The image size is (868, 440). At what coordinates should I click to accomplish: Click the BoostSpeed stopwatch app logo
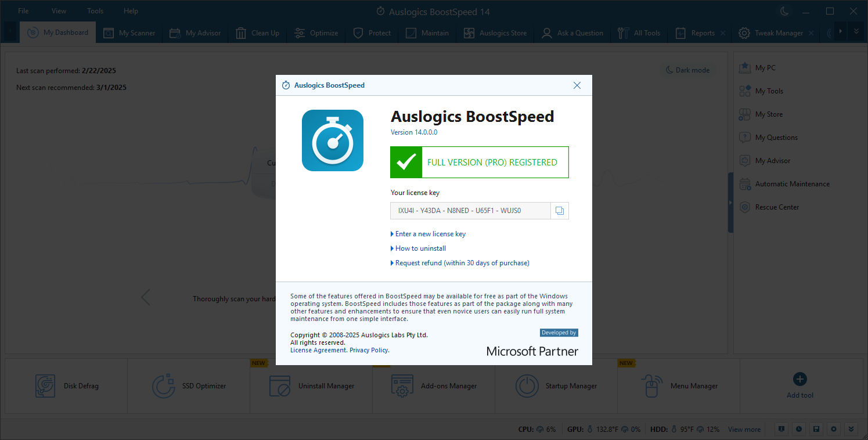pos(333,140)
